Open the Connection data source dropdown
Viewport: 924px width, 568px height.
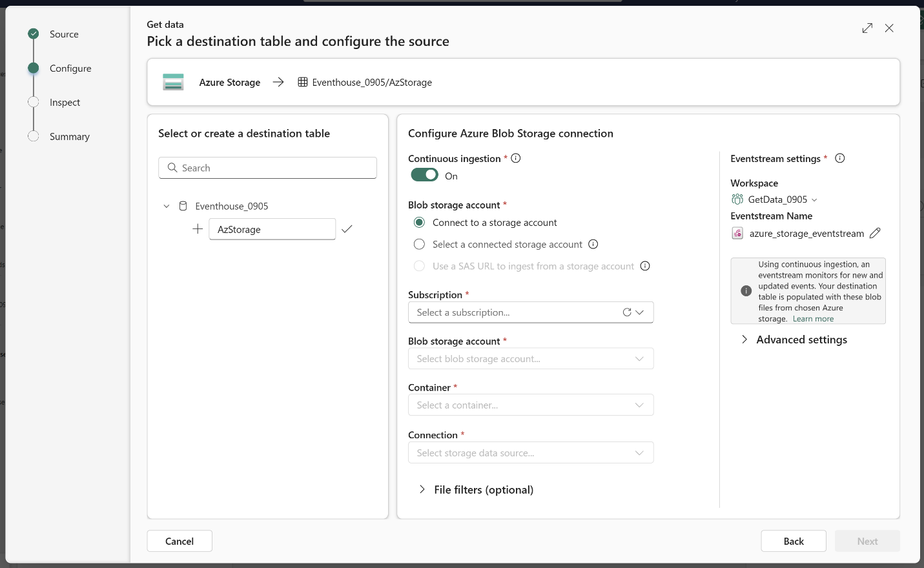tap(531, 453)
